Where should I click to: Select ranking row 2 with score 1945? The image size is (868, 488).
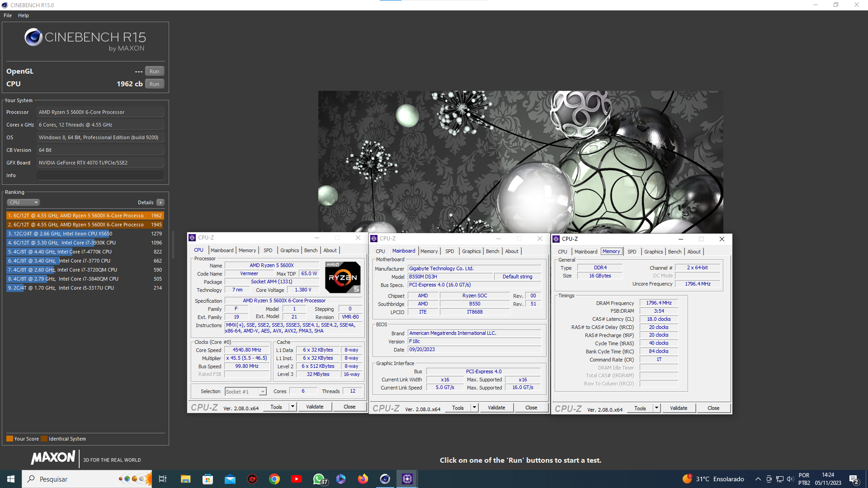pyautogui.click(x=85, y=225)
